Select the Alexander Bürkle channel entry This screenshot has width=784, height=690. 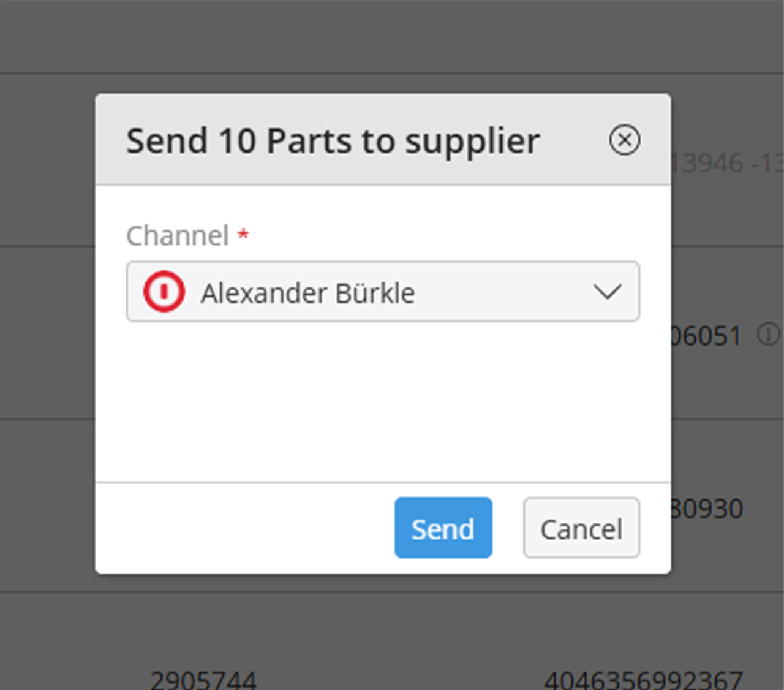pos(307,292)
